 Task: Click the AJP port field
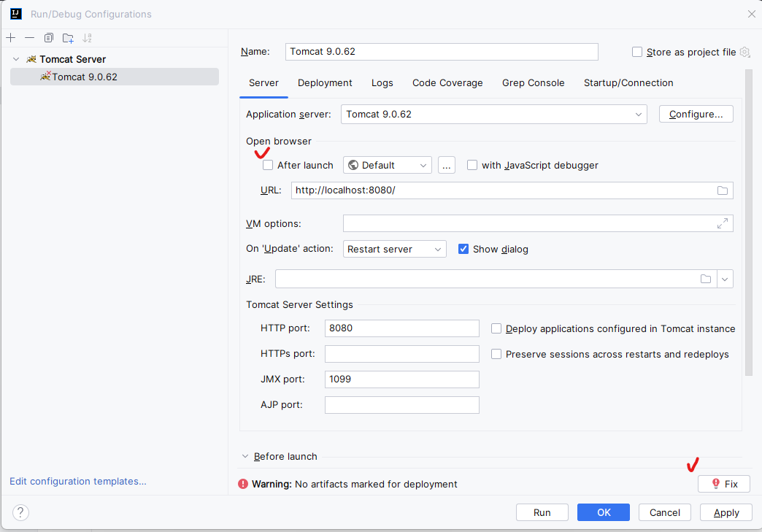(402, 405)
